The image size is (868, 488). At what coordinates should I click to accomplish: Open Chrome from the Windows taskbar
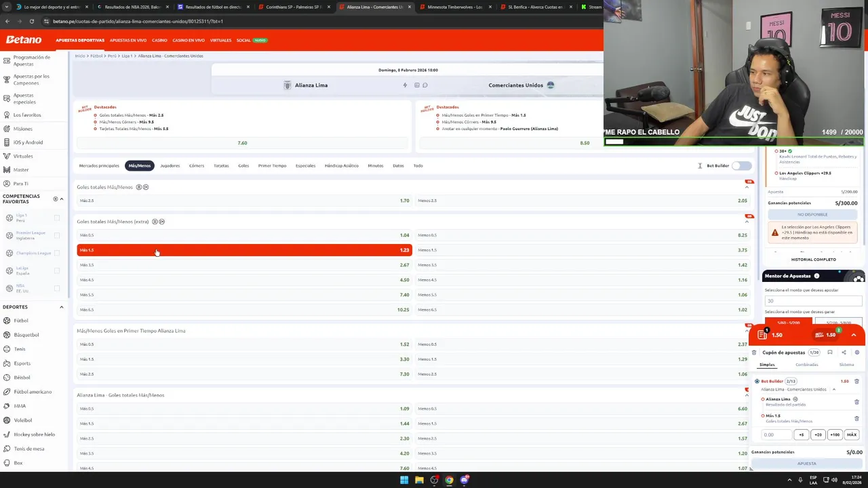tap(449, 480)
